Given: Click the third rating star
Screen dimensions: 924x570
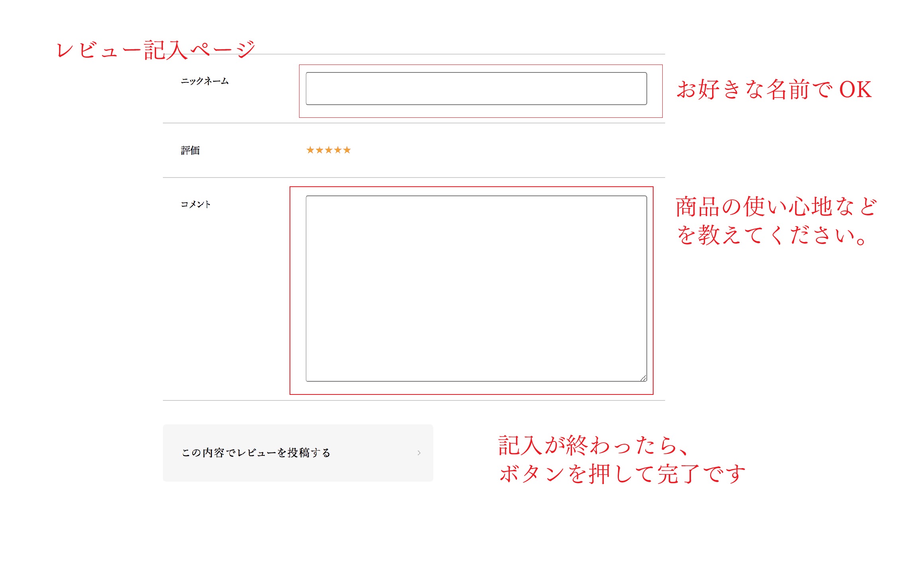Looking at the screenshot, I should click(x=329, y=150).
